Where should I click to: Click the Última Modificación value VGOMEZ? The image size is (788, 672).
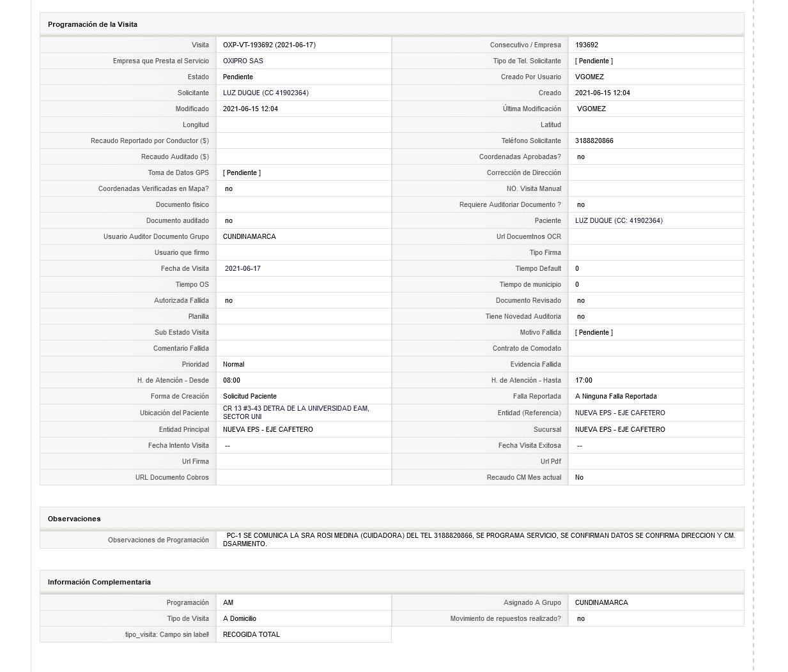[x=591, y=109]
